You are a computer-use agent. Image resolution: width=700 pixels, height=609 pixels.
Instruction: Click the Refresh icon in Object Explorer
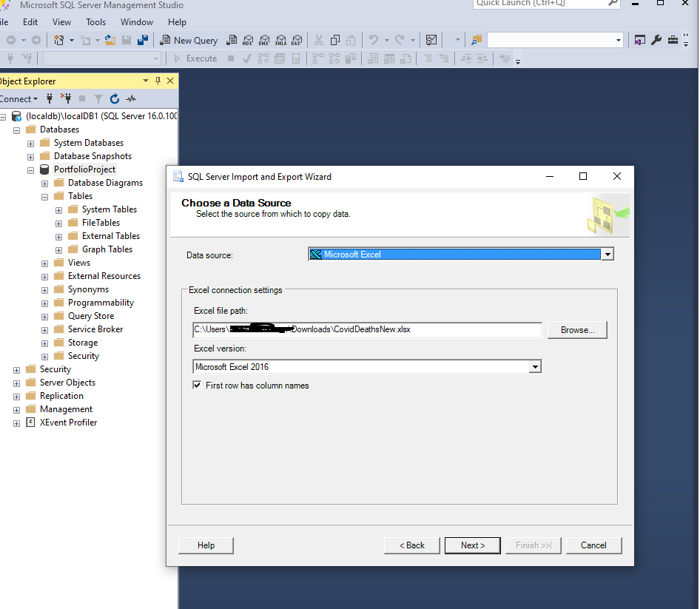[115, 98]
